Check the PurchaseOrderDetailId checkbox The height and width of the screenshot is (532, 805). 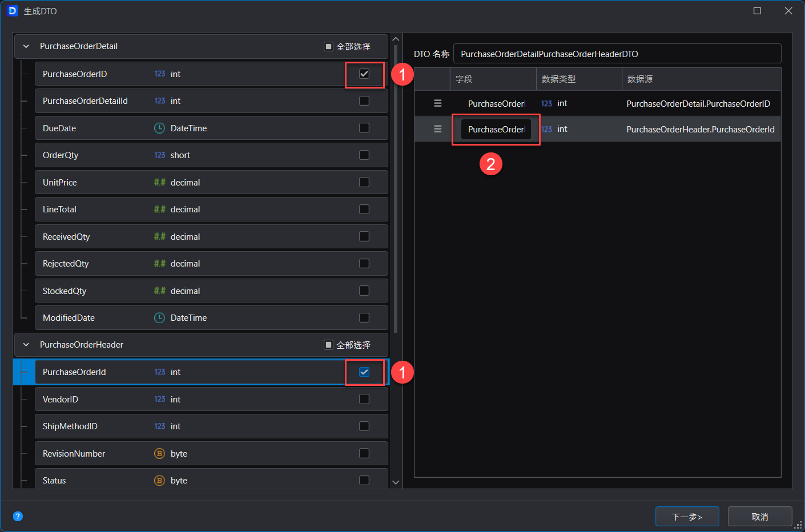(x=364, y=101)
